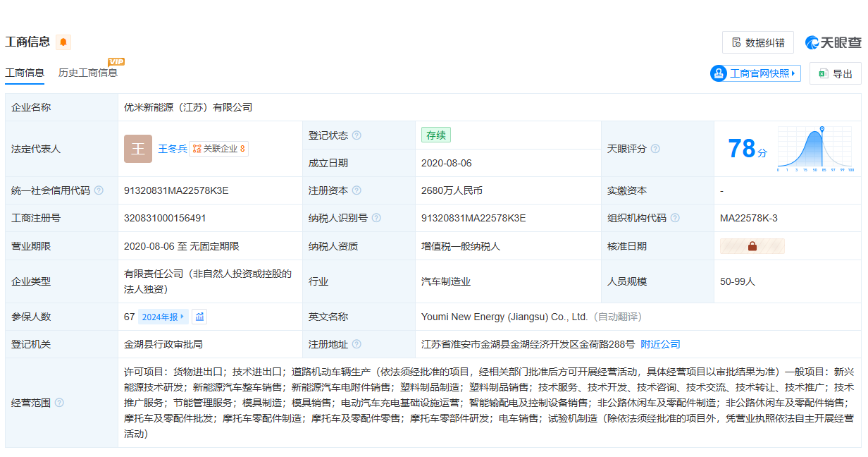This screenshot has width=868, height=457.
Task: Open legal representative 王冬兵 link
Action: click(172, 149)
